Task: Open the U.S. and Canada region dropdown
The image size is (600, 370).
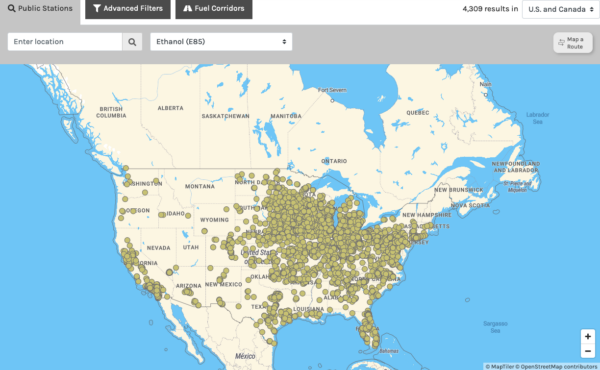Action: click(561, 9)
